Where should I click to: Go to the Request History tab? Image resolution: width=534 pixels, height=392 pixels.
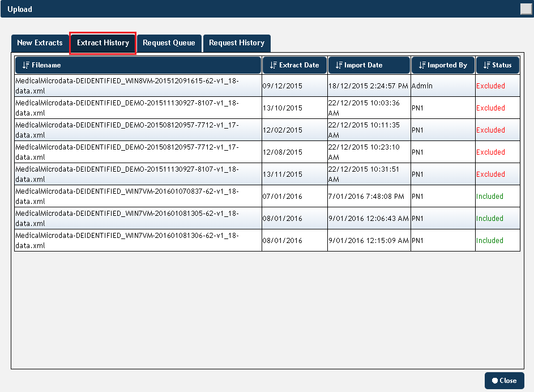coord(237,43)
